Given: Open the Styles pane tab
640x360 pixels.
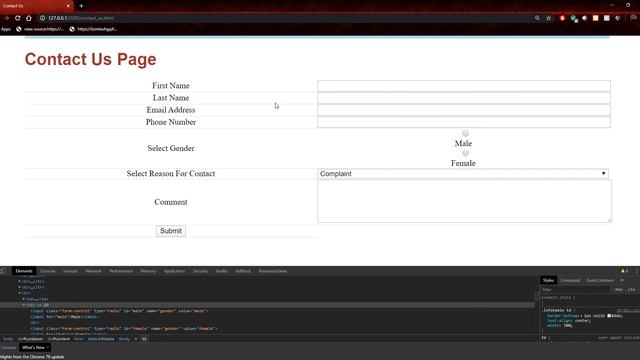Looking at the screenshot, I should 548,280.
